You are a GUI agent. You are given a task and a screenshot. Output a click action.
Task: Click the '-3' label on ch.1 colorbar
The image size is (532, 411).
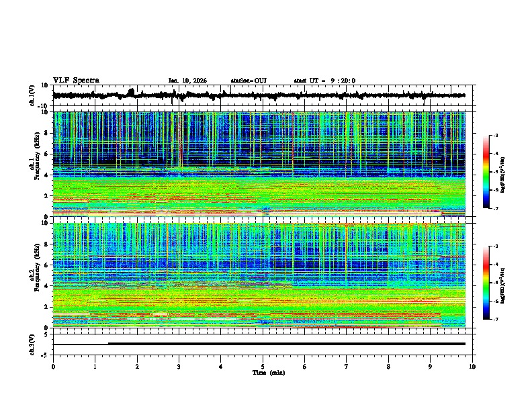[495, 135]
